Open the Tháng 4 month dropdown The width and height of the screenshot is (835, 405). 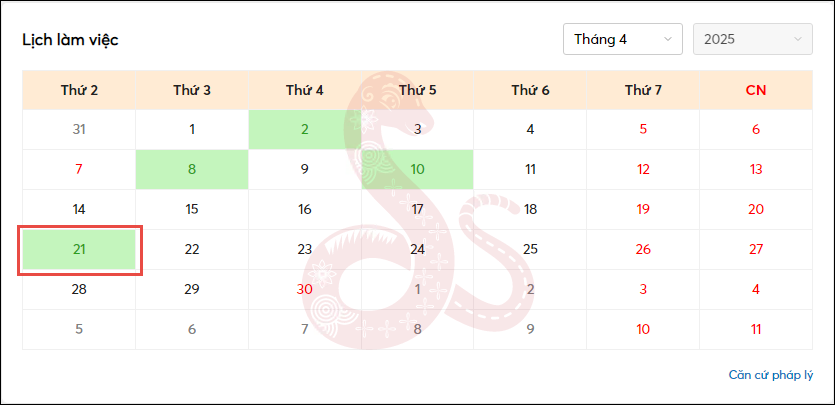(x=623, y=39)
